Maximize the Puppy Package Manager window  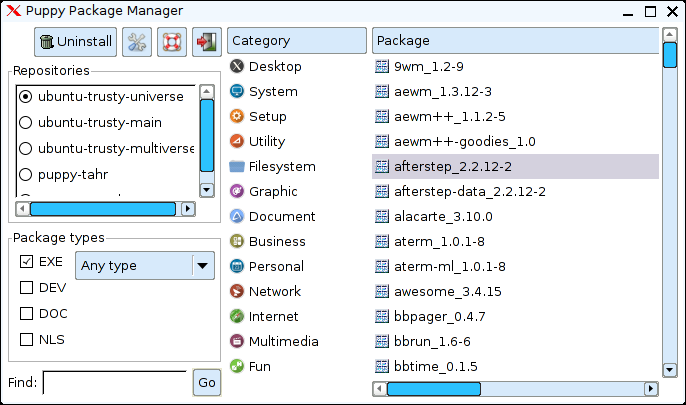coord(651,11)
